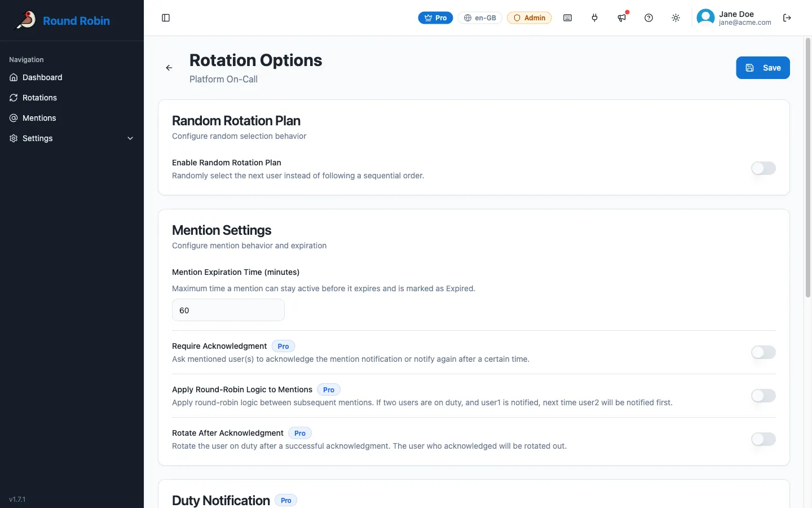Toggle the sidebar panel icon
This screenshot has width=812, height=508.
(166, 18)
